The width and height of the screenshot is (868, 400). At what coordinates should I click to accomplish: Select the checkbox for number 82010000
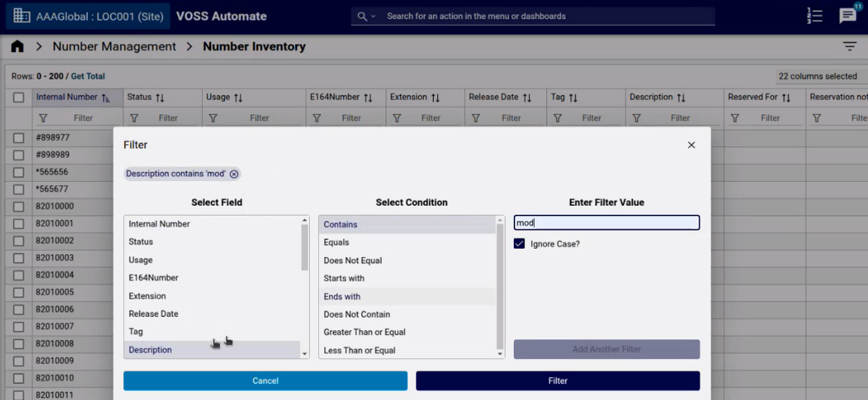[x=18, y=206]
